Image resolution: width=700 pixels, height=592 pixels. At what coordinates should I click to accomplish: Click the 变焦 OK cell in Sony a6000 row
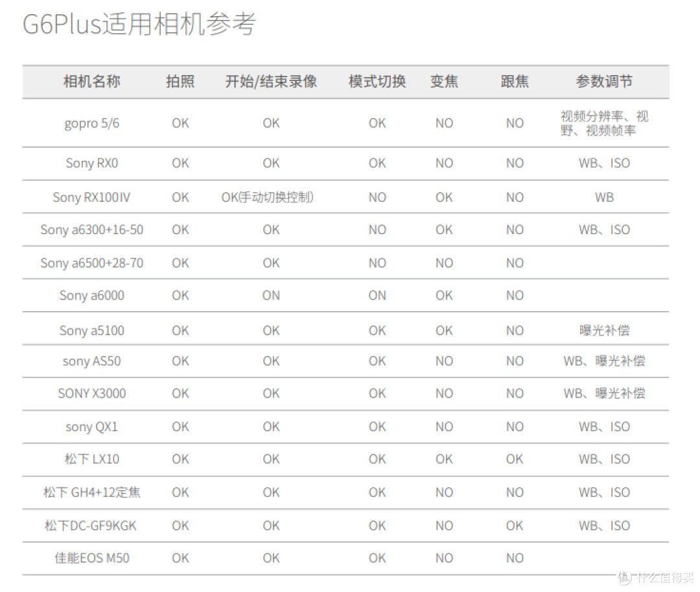point(444,296)
